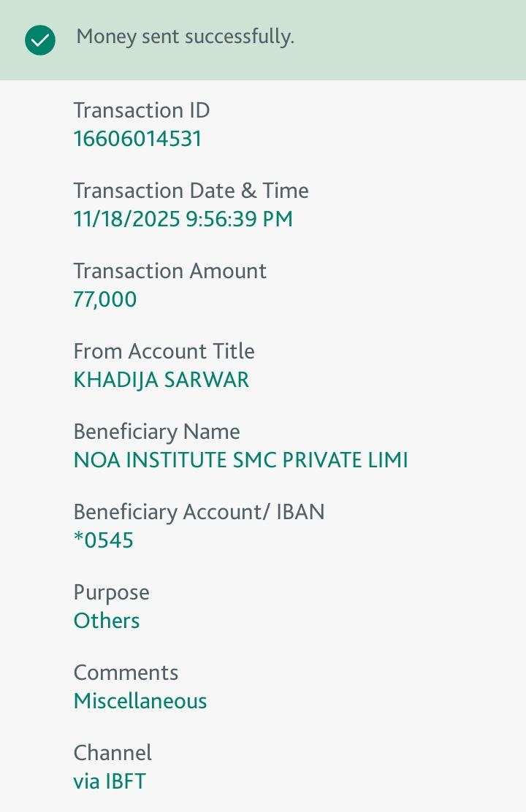The width and height of the screenshot is (526, 812).
Task: Select the Transaction ID label
Action: point(142,110)
